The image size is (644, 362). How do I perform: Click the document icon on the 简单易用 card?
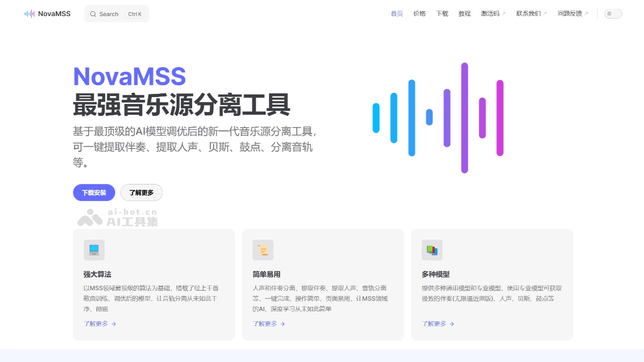point(263,249)
